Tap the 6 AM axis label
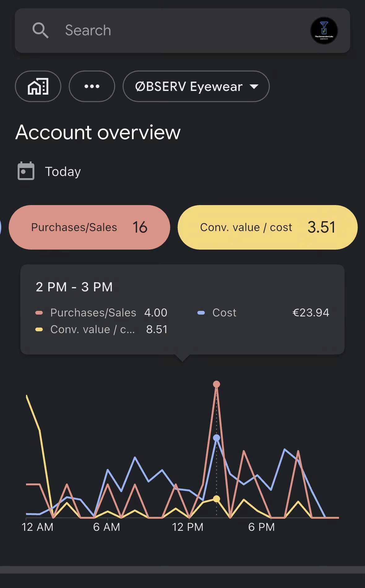Viewport: 365px width, 588px height. [x=106, y=527]
